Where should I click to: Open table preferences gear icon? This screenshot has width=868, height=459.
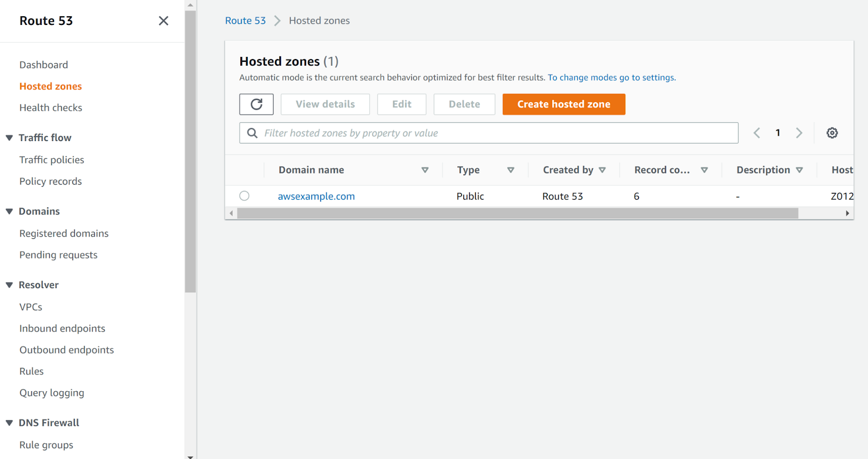(832, 133)
